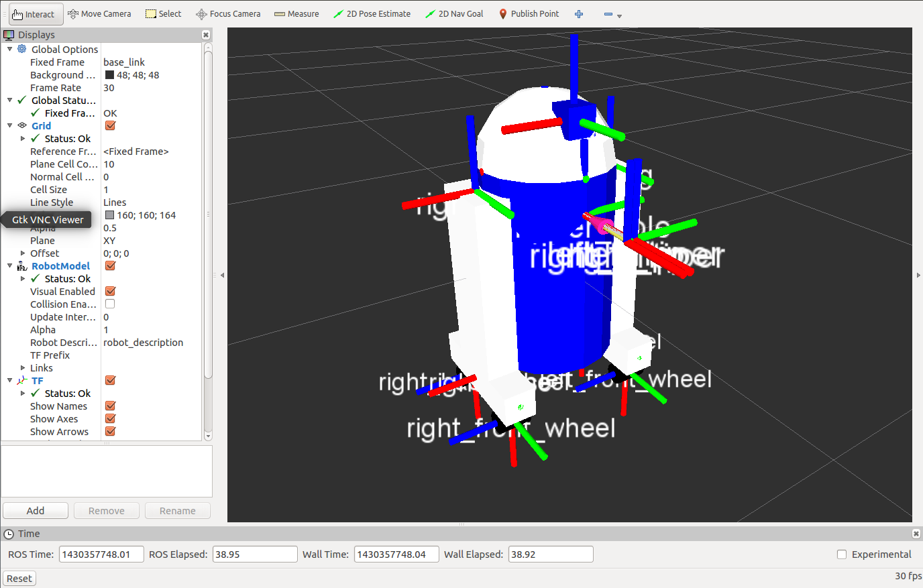The width and height of the screenshot is (923, 588).
Task: Expand the TF Status: Ok row
Action: 23,394
